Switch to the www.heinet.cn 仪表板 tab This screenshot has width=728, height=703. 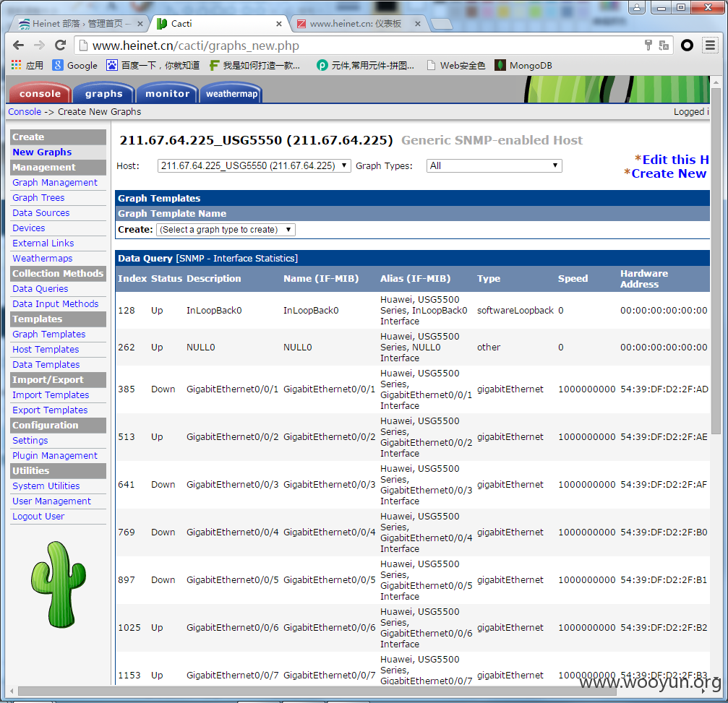[x=355, y=24]
